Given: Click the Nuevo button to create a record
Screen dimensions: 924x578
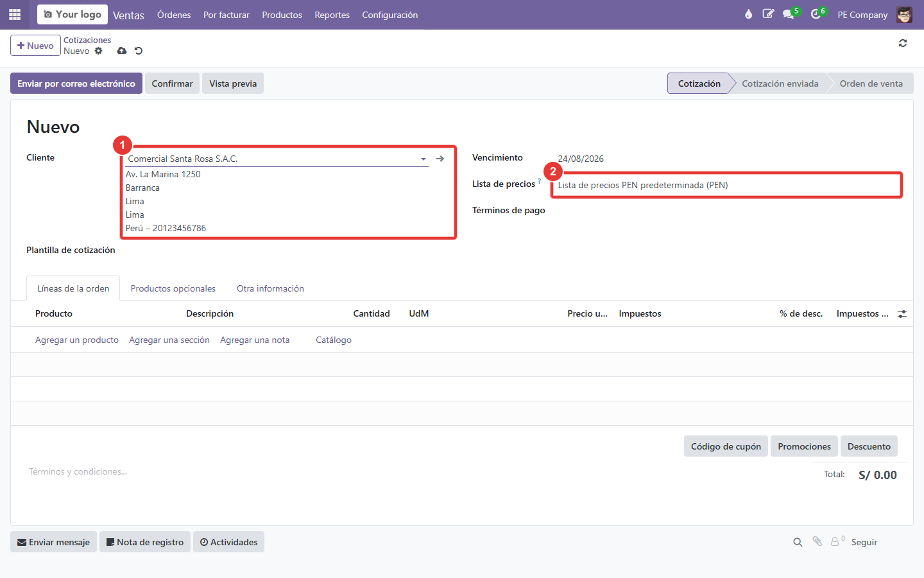Looking at the screenshot, I should click(x=35, y=46).
